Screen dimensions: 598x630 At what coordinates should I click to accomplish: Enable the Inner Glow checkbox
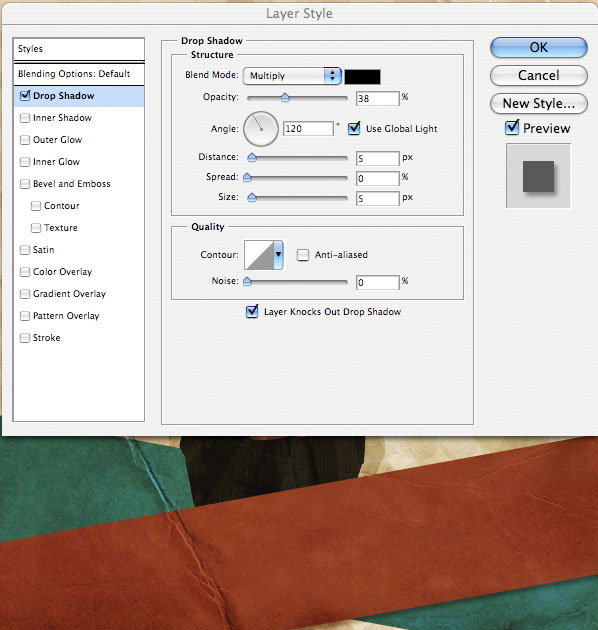click(x=25, y=162)
